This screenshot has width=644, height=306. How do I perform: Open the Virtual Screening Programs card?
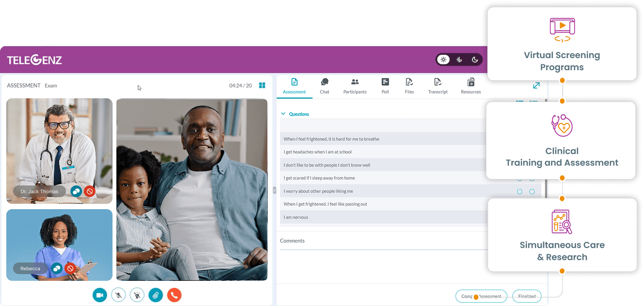tap(562, 44)
